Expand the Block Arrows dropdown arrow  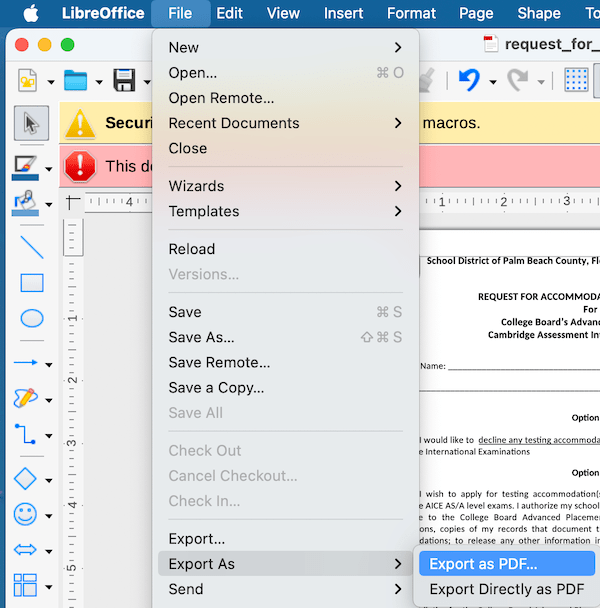click(x=49, y=551)
